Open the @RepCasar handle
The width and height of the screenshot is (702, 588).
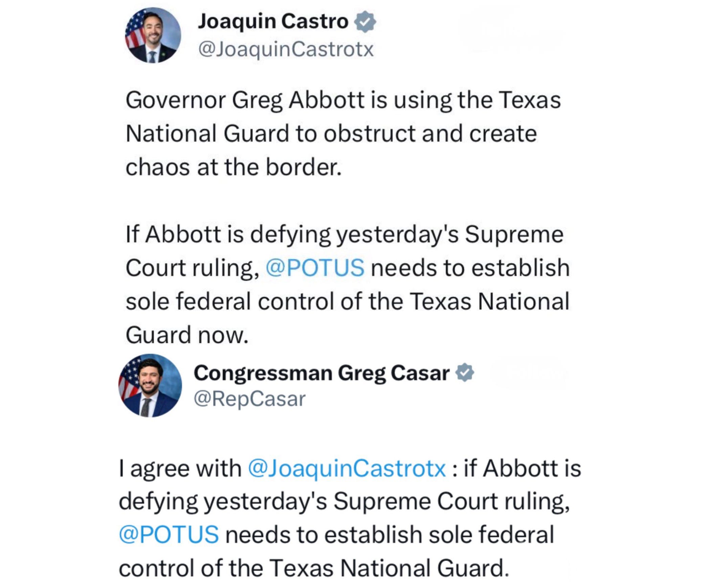coord(249,399)
